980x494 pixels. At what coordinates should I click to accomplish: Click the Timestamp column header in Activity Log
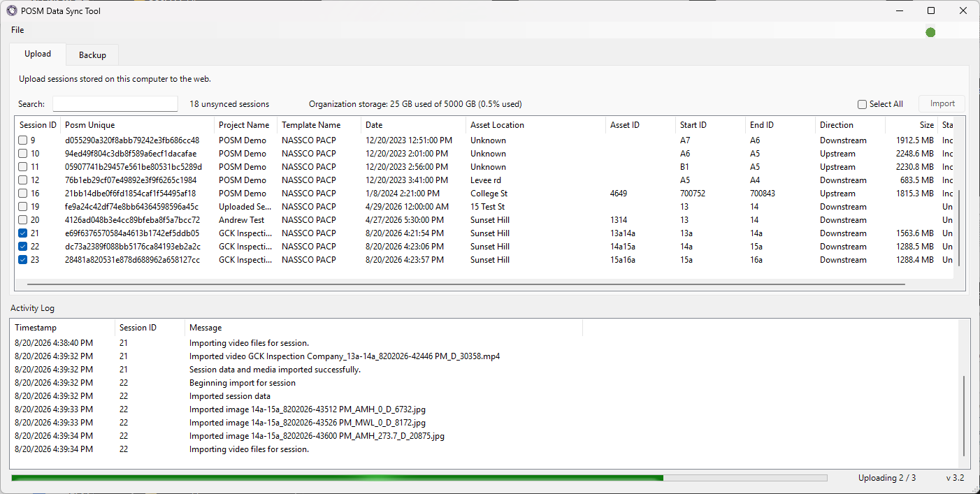pos(62,328)
